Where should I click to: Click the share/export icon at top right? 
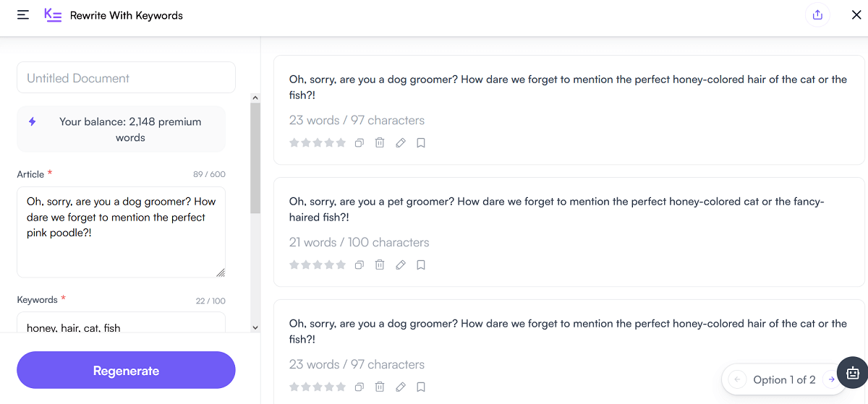pos(817,14)
